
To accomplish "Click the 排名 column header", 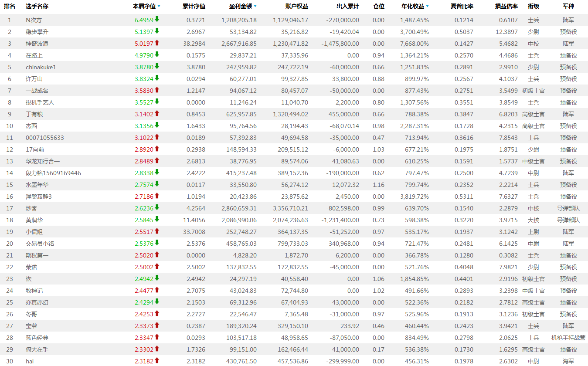I will click(10, 7).
